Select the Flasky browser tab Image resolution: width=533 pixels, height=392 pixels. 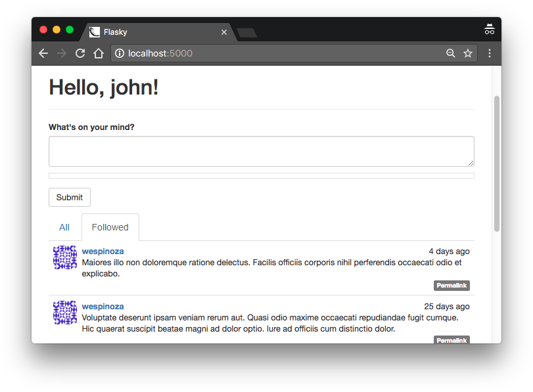click(x=157, y=32)
